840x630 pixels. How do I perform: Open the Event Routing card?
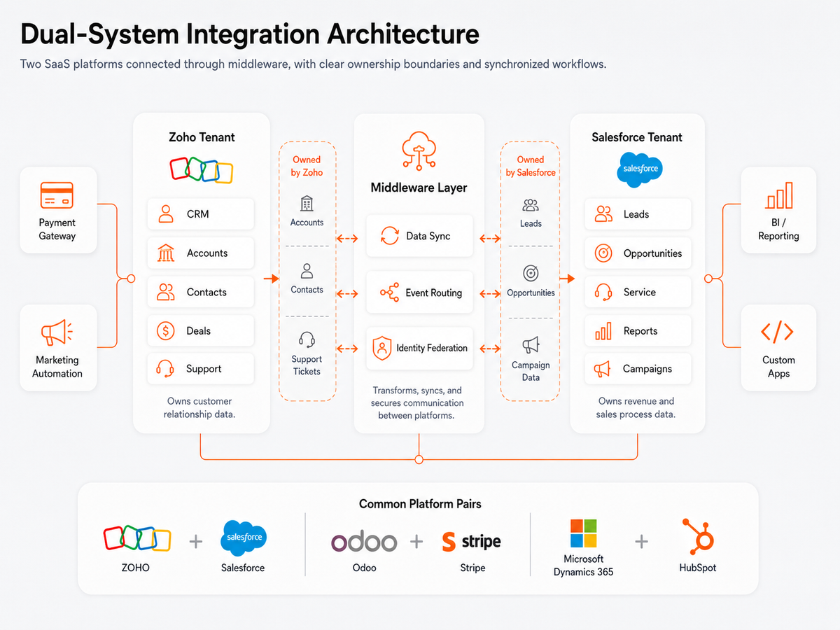(x=419, y=293)
